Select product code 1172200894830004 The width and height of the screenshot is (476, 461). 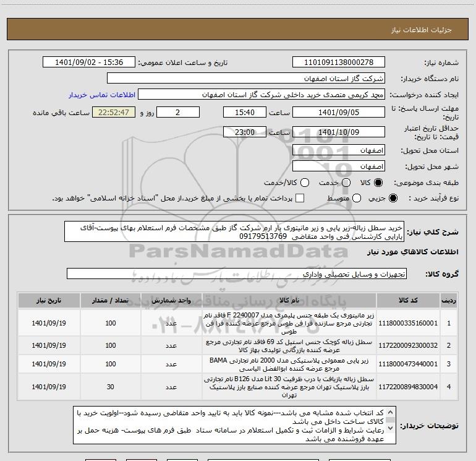408,387
